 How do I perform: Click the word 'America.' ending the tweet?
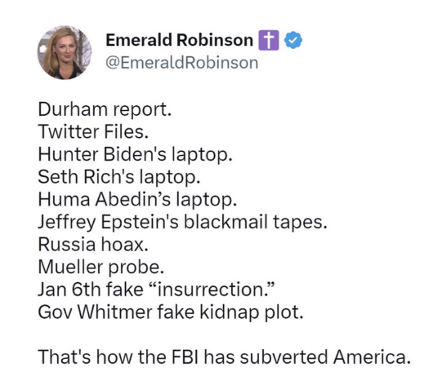(x=371, y=357)
